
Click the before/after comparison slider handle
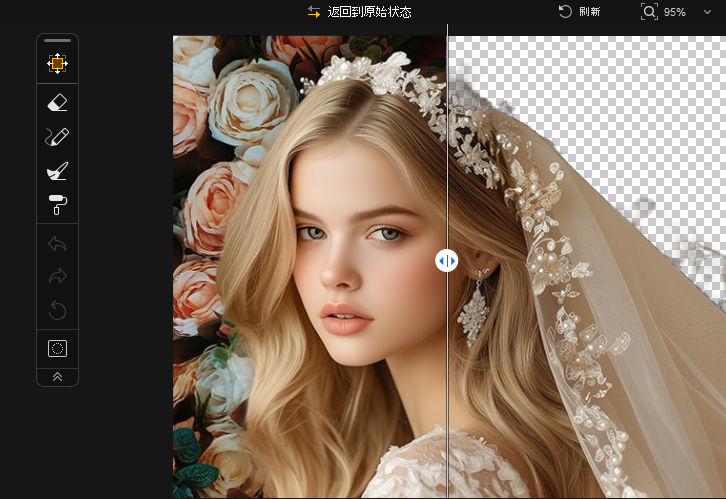click(447, 261)
